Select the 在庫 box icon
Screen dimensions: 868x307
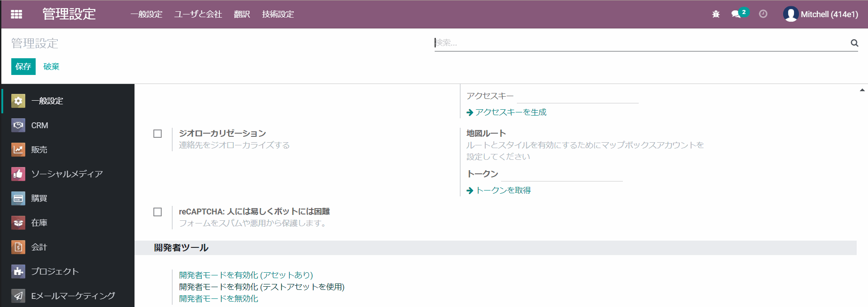[18, 223]
